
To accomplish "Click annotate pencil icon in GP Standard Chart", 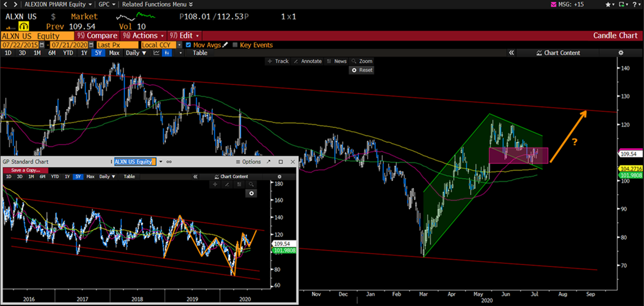I will pos(227,185).
